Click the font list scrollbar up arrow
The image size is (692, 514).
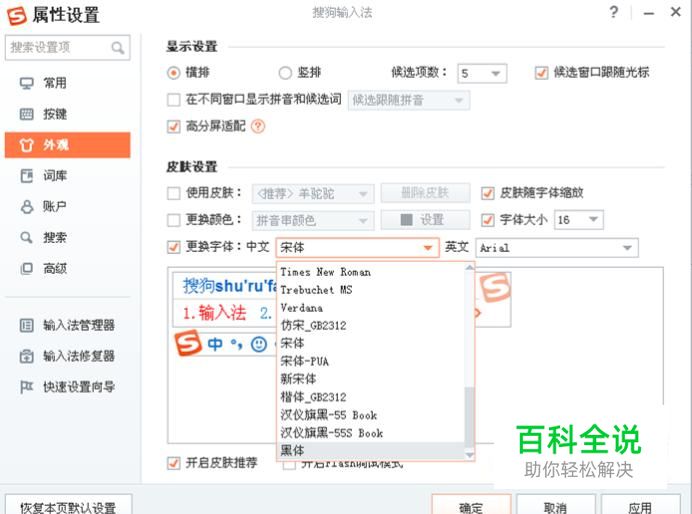pyautogui.click(x=470, y=267)
